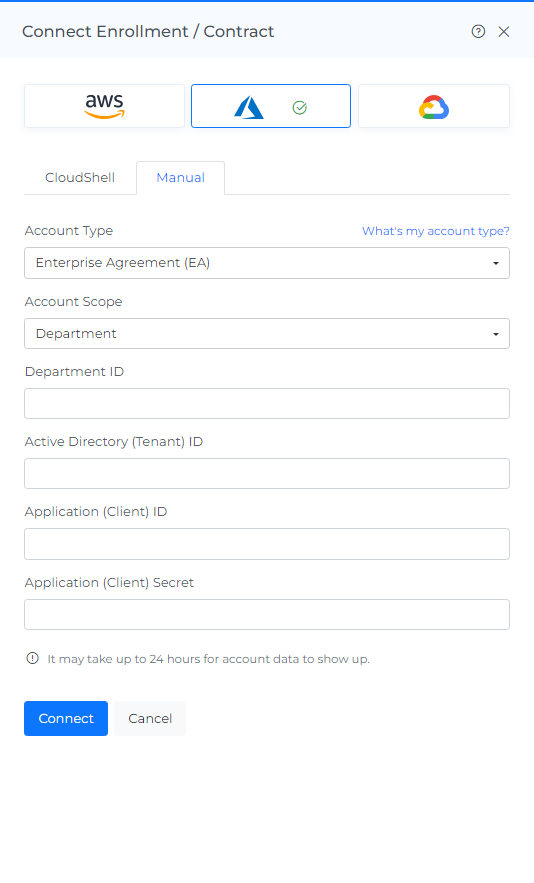
Task: Switch to the CloudShell tab
Action: [80, 177]
